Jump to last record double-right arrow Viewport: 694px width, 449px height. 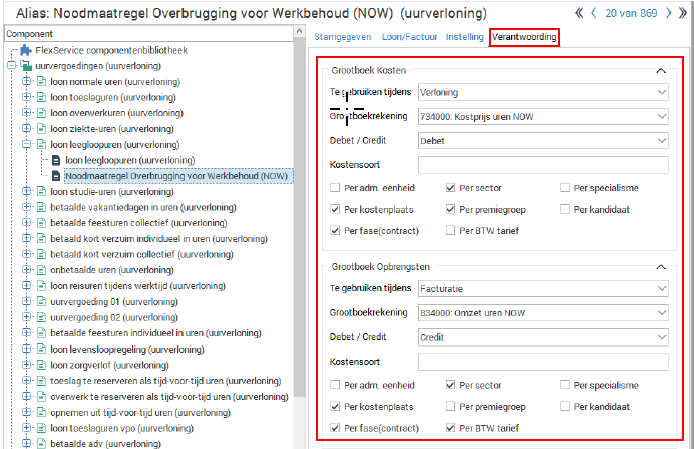[x=684, y=13]
